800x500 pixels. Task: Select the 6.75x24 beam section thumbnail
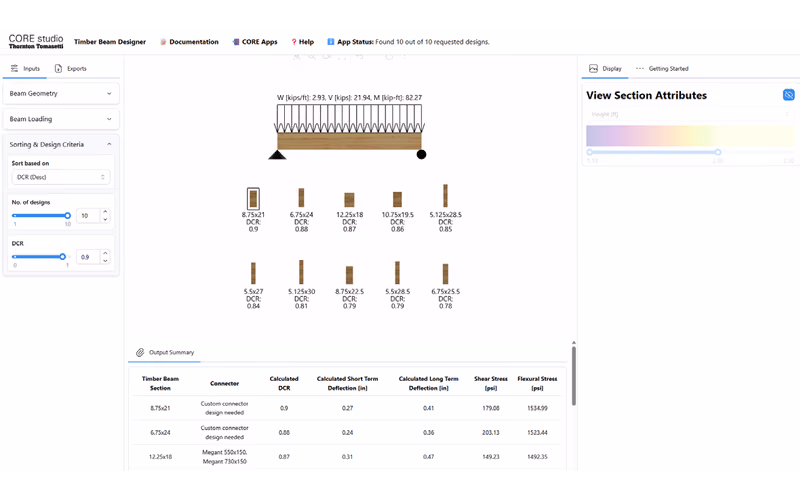pos(301,197)
